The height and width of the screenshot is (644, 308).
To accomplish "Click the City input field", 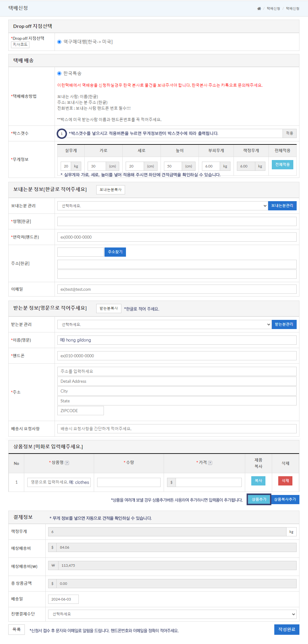I will 177,391.
